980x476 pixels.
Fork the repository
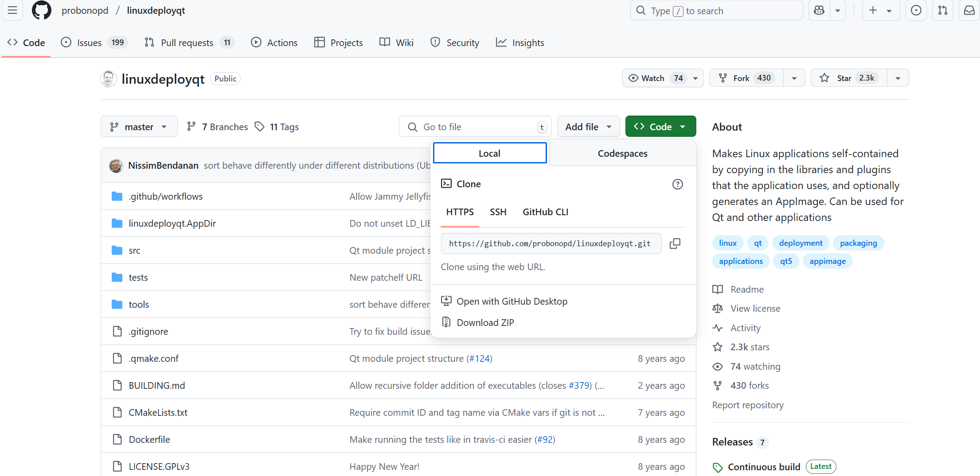tap(747, 78)
